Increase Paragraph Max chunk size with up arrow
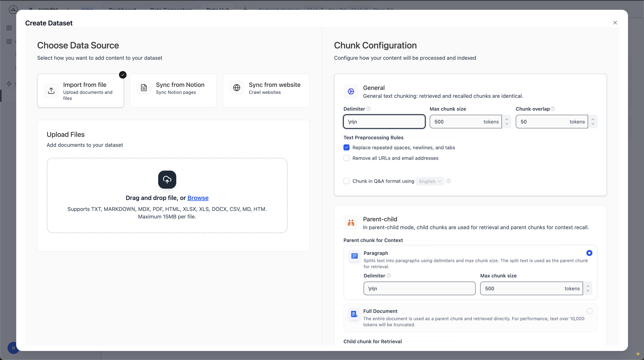 (x=588, y=286)
